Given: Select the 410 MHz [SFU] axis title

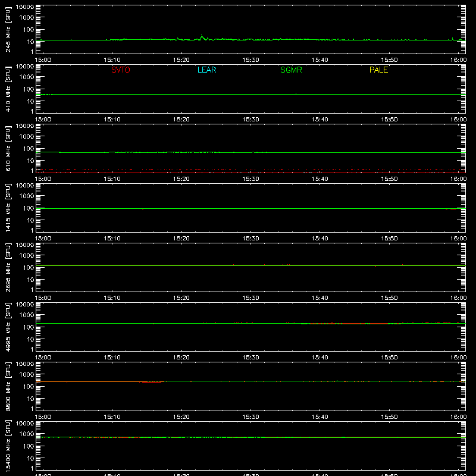Looking at the screenshot, I should tap(8, 89).
